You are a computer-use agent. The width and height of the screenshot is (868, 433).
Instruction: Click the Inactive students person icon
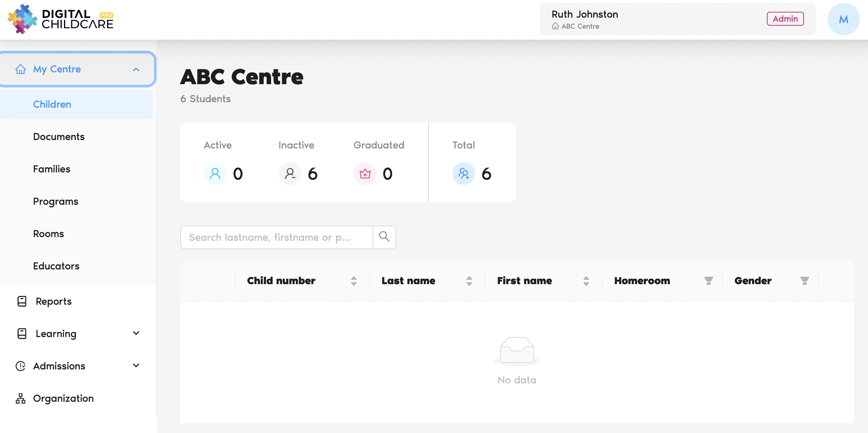(290, 173)
